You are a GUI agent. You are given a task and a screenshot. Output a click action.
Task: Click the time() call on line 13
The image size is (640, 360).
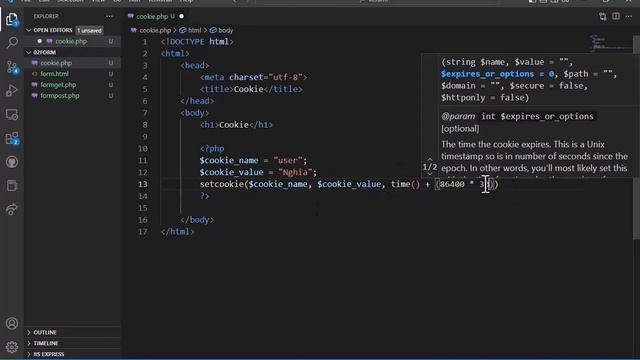(x=405, y=184)
